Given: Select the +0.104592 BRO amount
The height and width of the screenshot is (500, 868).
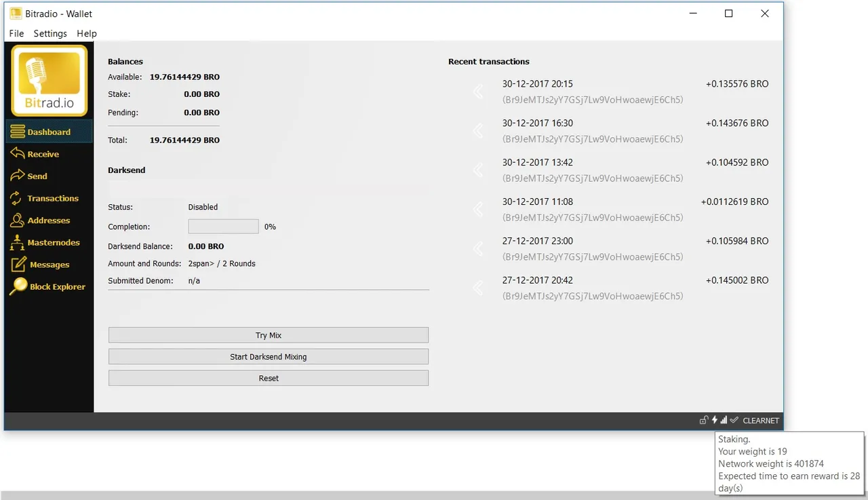Looking at the screenshot, I should tap(737, 163).
